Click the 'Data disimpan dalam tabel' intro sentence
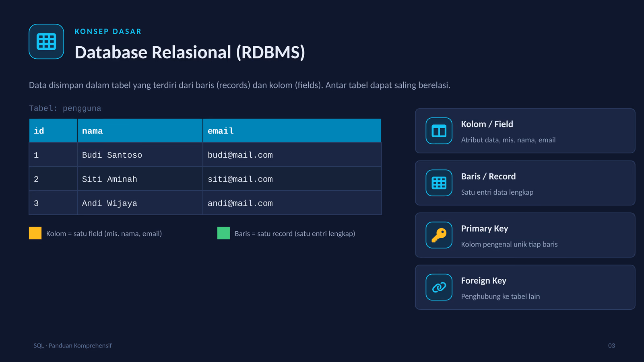644x362 pixels. tap(239, 85)
